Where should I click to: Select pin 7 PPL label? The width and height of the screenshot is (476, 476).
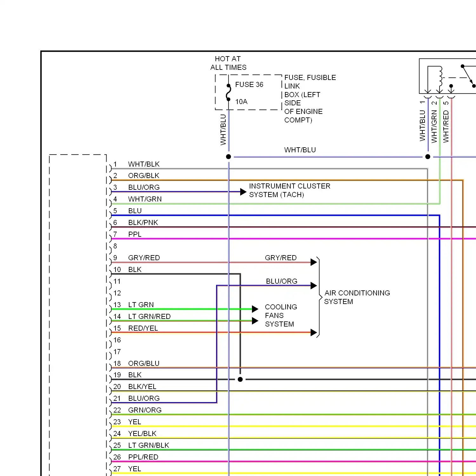135,234
